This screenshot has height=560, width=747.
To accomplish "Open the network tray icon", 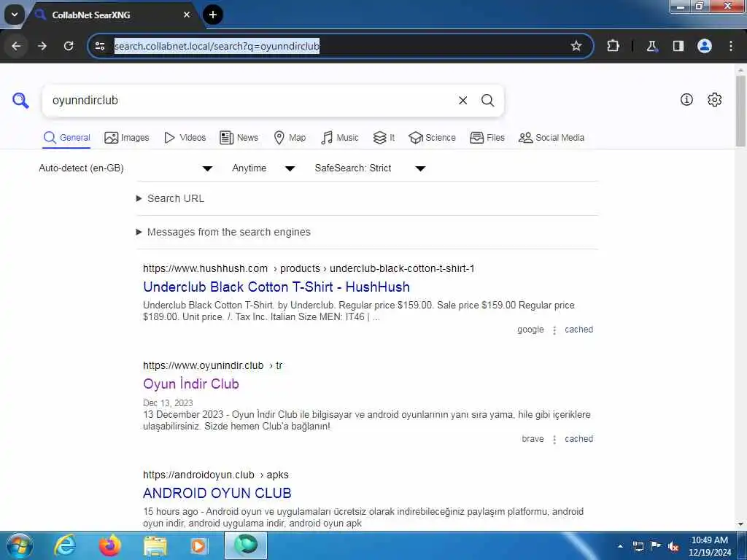I will tap(638, 547).
